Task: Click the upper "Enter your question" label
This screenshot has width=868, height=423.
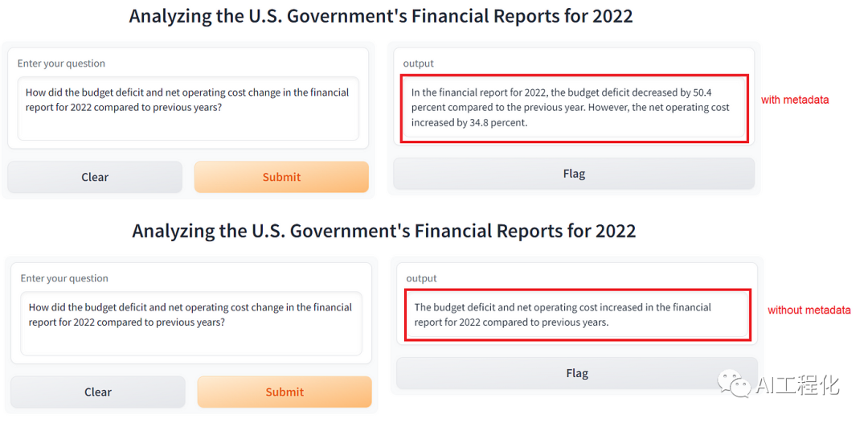Action: pyautogui.click(x=61, y=64)
